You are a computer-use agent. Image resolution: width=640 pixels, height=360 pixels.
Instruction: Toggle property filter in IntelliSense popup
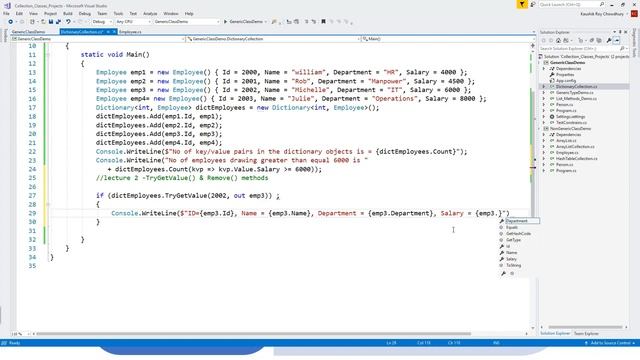click(503, 273)
